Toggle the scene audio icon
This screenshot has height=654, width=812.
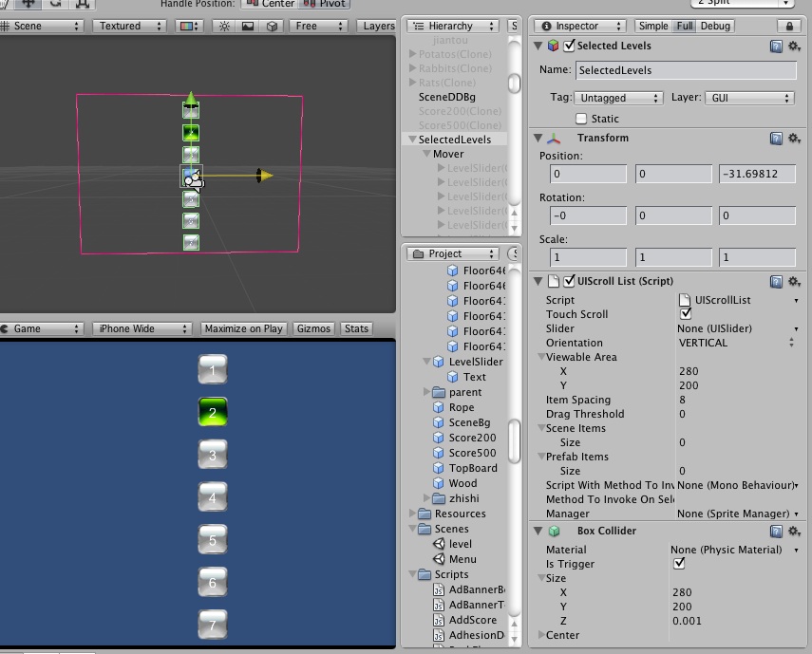249,27
